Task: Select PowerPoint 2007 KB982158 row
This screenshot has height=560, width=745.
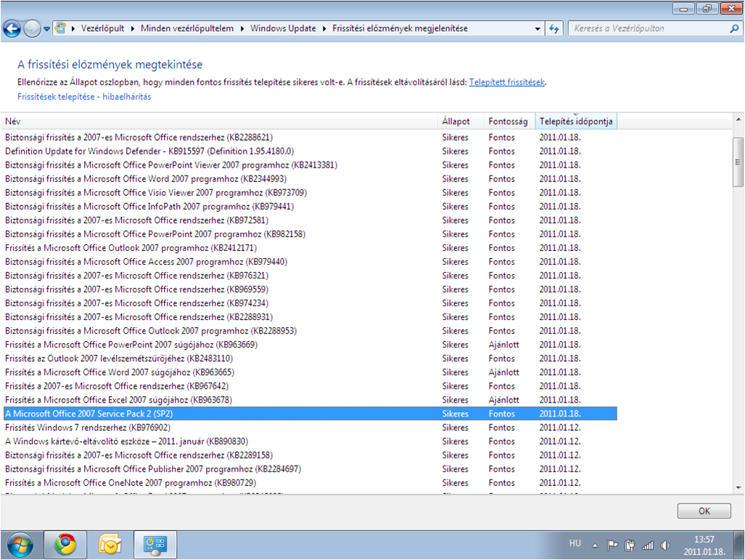Action: pos(310,234)
